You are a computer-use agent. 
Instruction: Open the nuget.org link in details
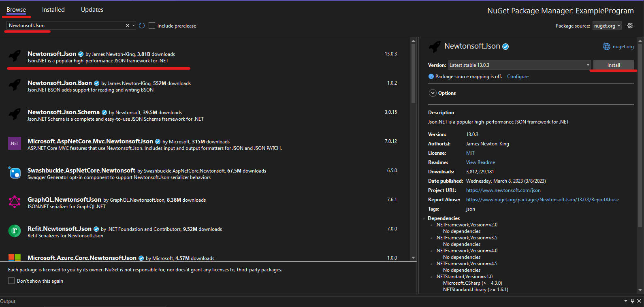pos(623,47)
